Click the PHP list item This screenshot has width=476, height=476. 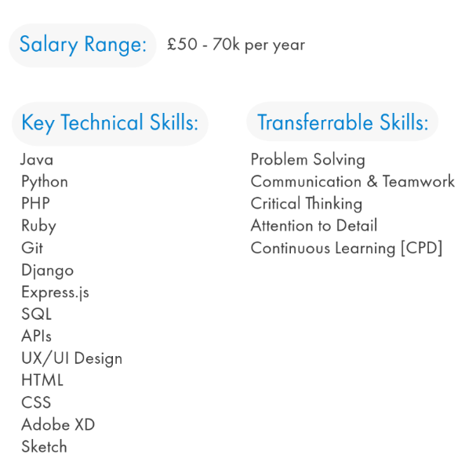pos(35,203)
